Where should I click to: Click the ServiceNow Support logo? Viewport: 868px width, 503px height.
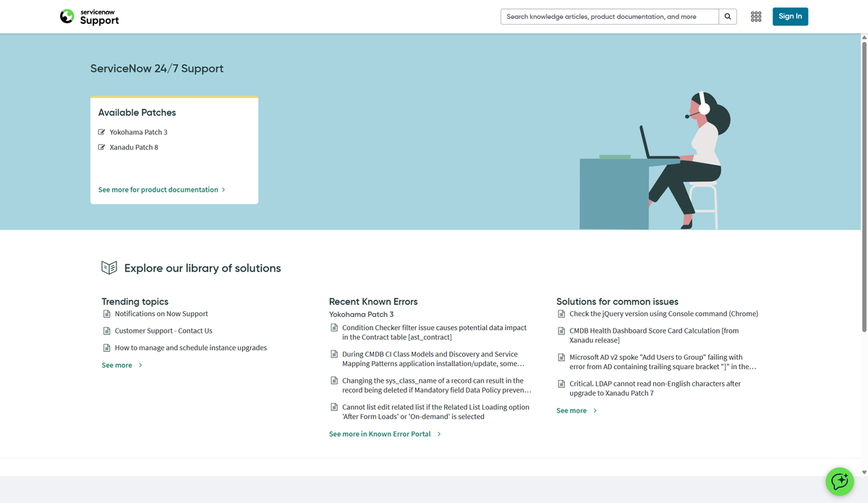(88, 16)
